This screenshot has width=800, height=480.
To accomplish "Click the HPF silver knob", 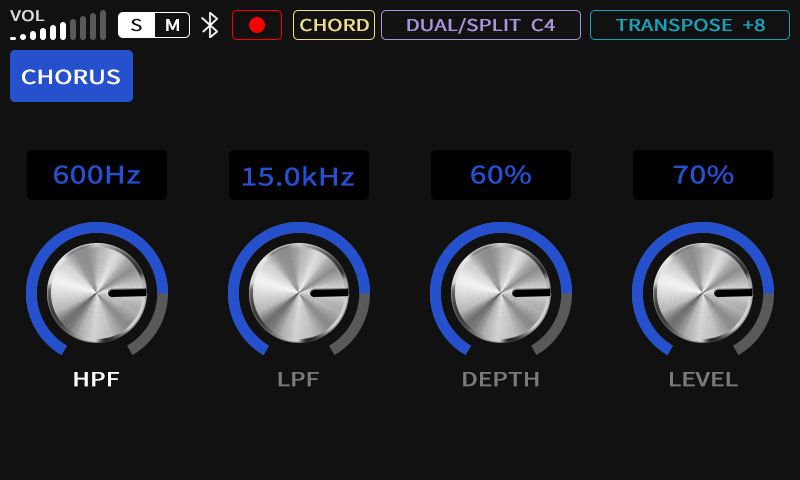I will [x=97, y=292].
